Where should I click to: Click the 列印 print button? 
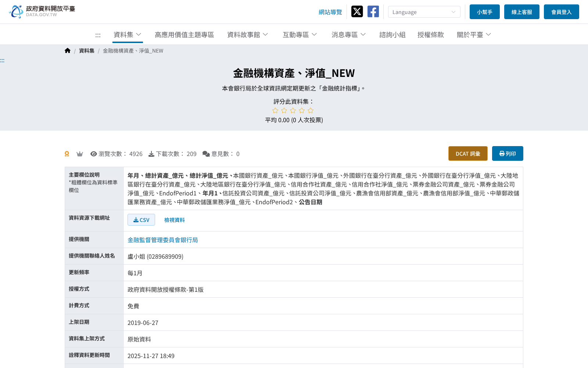[x=508, y=153]
